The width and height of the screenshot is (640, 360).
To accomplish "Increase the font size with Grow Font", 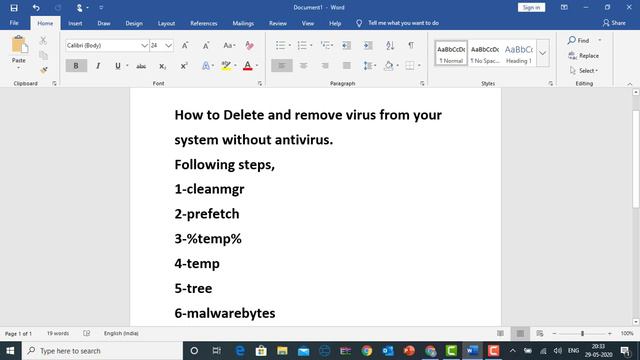I will pyautogui.click(x=185, y=45).
